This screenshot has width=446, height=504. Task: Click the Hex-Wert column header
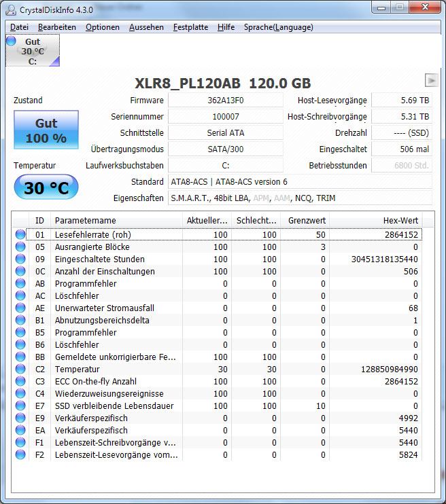(375, 221)
